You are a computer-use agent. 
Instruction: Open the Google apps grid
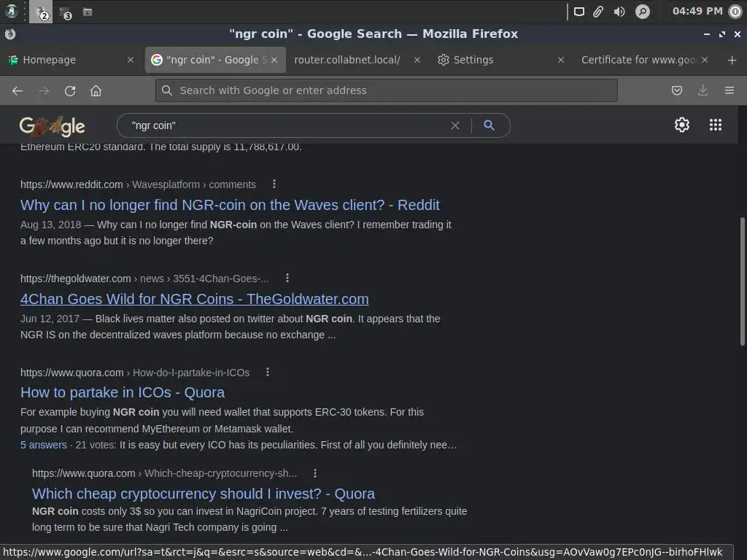[x=715, y=125]
